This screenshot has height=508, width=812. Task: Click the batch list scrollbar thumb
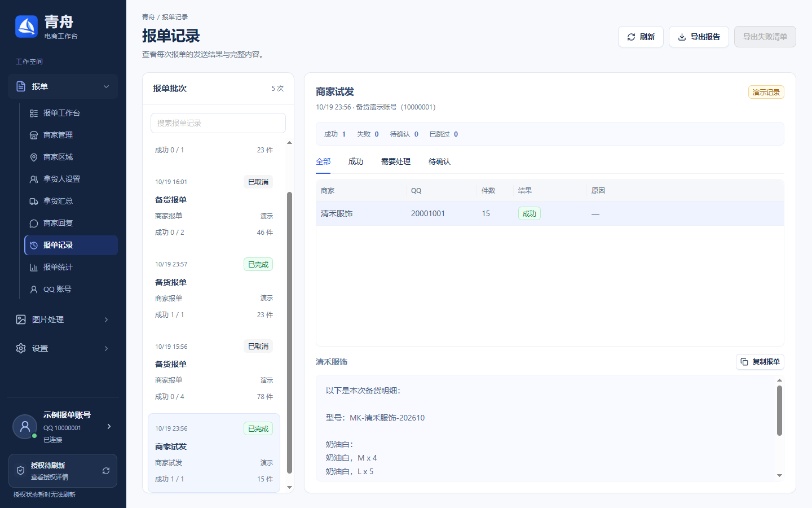click(x=290, y=332)
